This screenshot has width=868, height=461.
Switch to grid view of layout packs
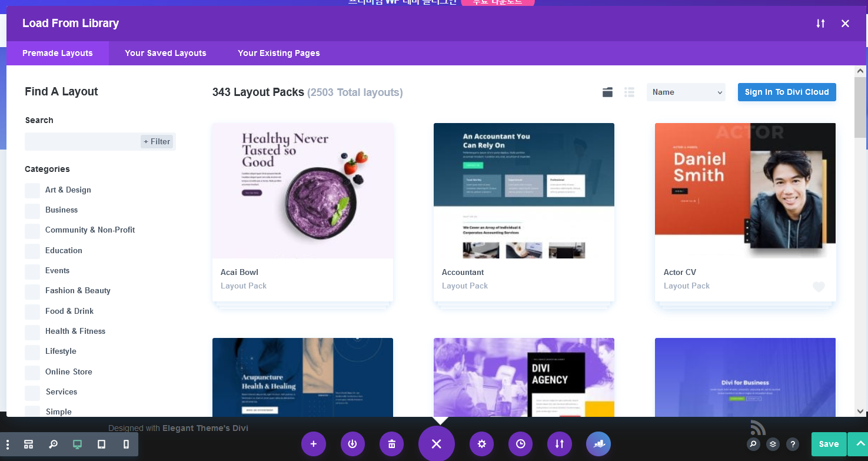608,92
